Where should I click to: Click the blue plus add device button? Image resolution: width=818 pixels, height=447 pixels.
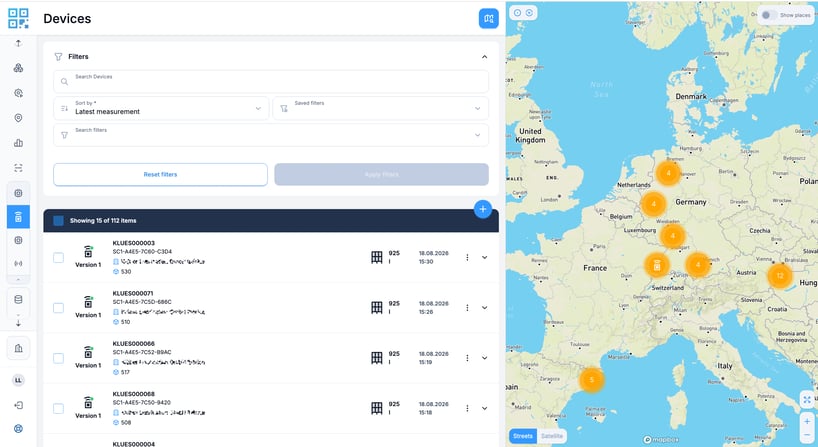pyautogui.click(x=483, y=209)
